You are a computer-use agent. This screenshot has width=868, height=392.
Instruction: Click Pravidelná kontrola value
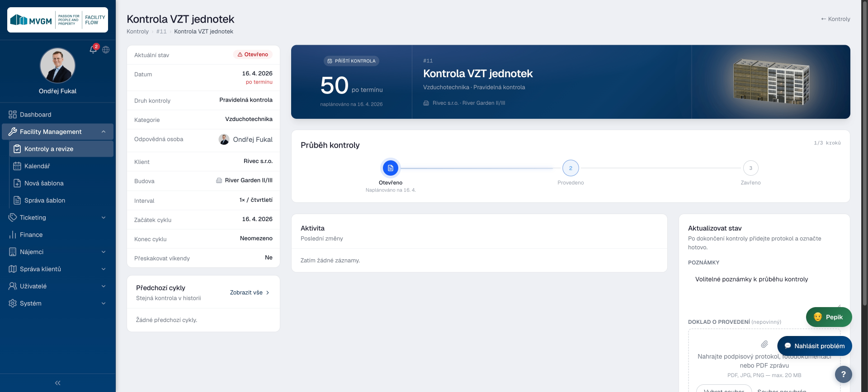(246, 100)
